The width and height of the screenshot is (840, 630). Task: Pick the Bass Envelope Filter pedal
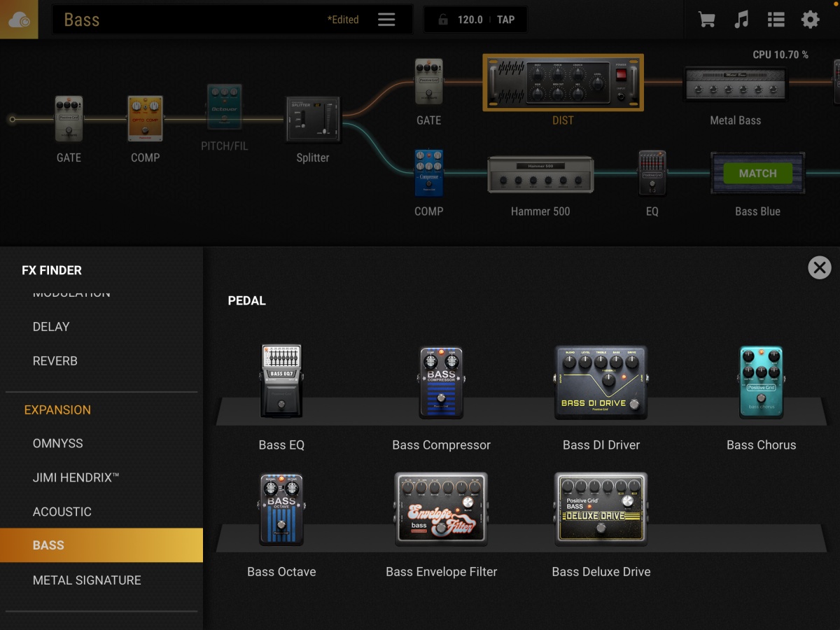pyautogui.click(x=442, y=509)
